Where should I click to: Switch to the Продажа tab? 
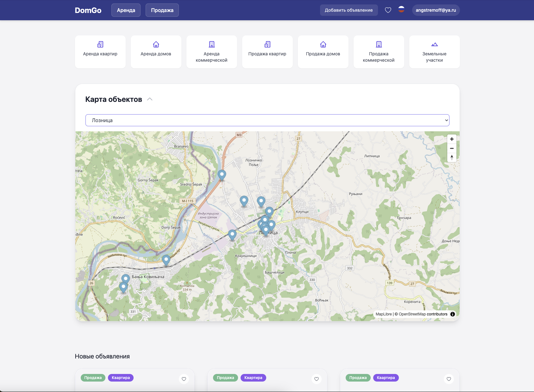[162, 10]
